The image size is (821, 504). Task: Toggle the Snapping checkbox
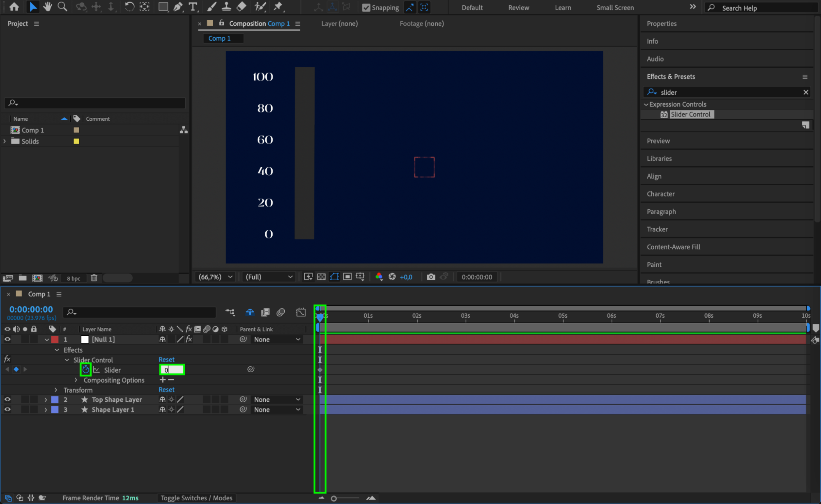[366, 7]
